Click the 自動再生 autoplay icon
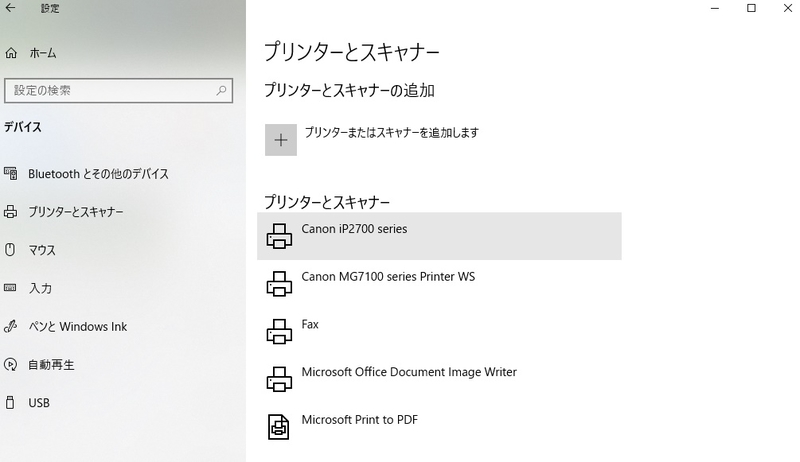 coord(10,365)
